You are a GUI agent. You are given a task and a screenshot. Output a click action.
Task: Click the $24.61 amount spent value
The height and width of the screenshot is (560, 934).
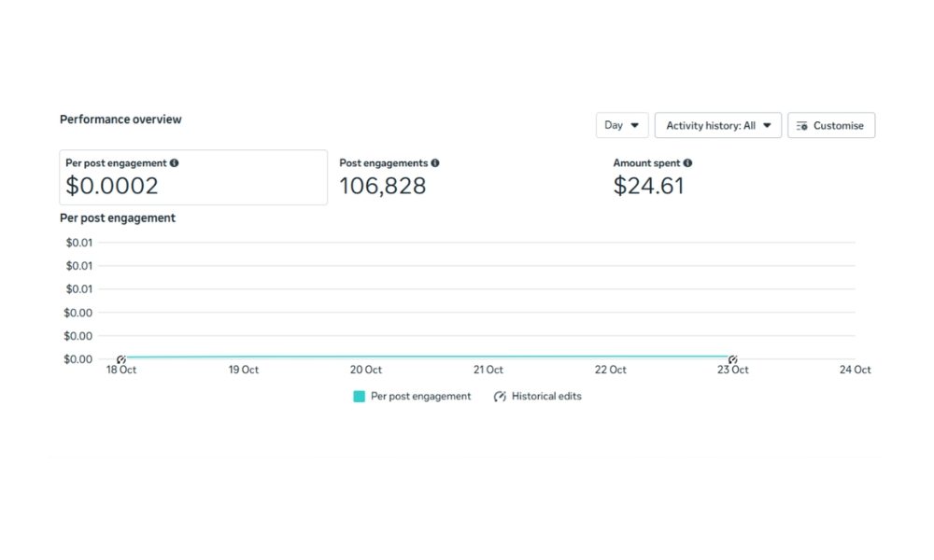648,186
